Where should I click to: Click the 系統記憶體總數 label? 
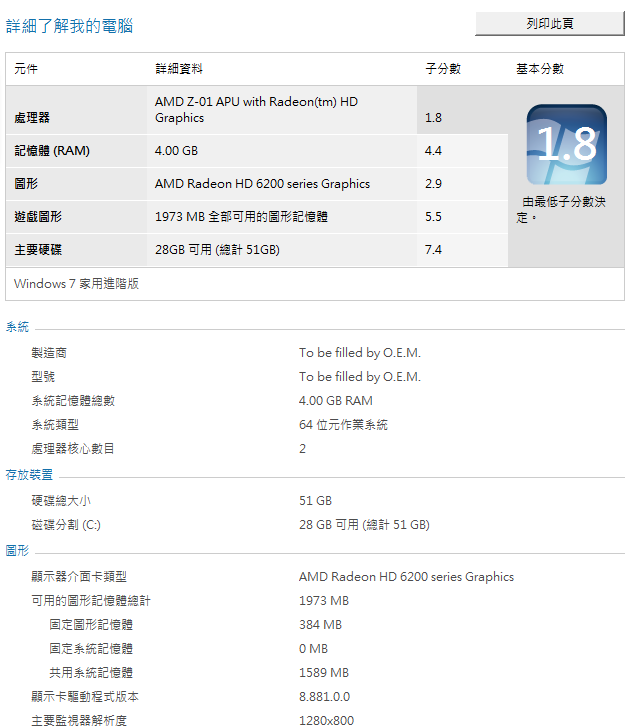[73, 401]
